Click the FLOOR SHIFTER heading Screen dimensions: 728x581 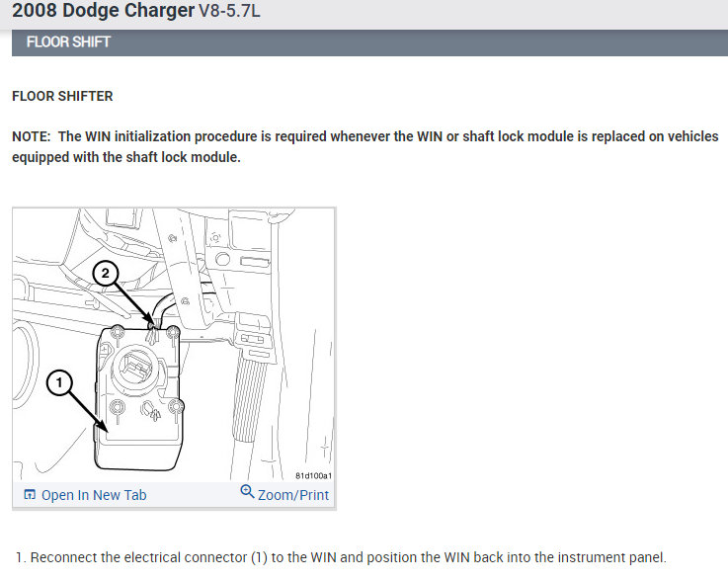[x=62, y=96]
